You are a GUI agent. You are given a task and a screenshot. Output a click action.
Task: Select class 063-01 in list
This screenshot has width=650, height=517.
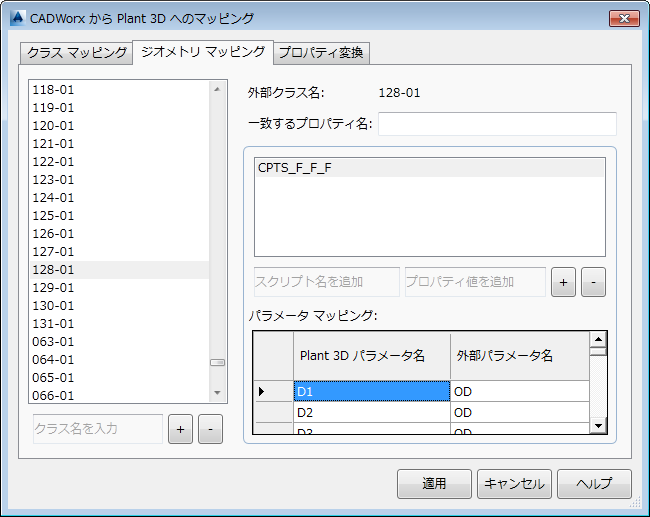click(x=119, y=342)
